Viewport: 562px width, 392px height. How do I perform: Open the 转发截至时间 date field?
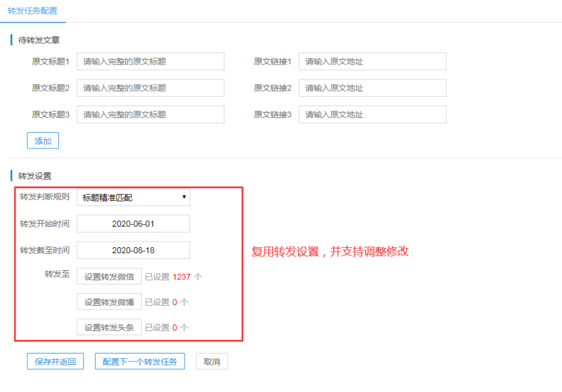click(133, 250)
